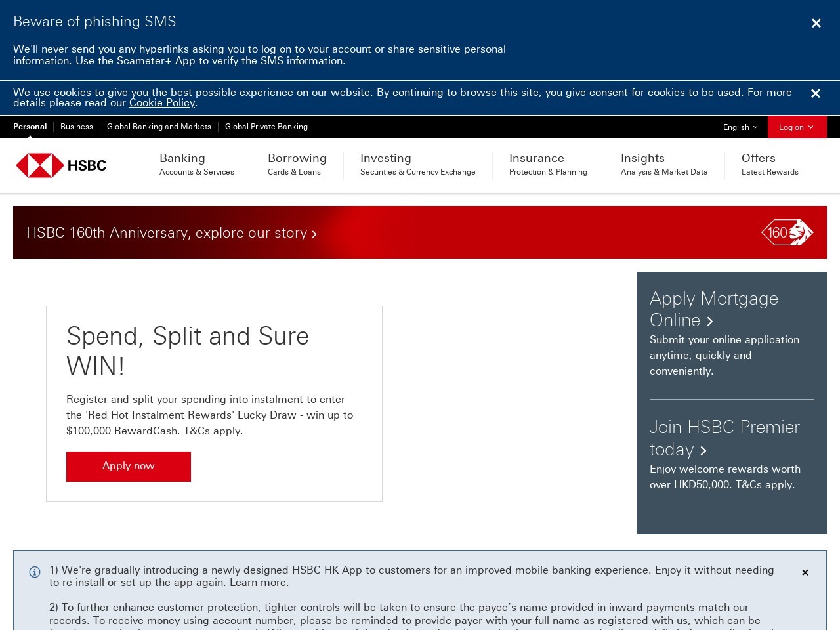Go to Global Private Banking
This screenshot has height=630, width=840.
(x=266, y=127)
